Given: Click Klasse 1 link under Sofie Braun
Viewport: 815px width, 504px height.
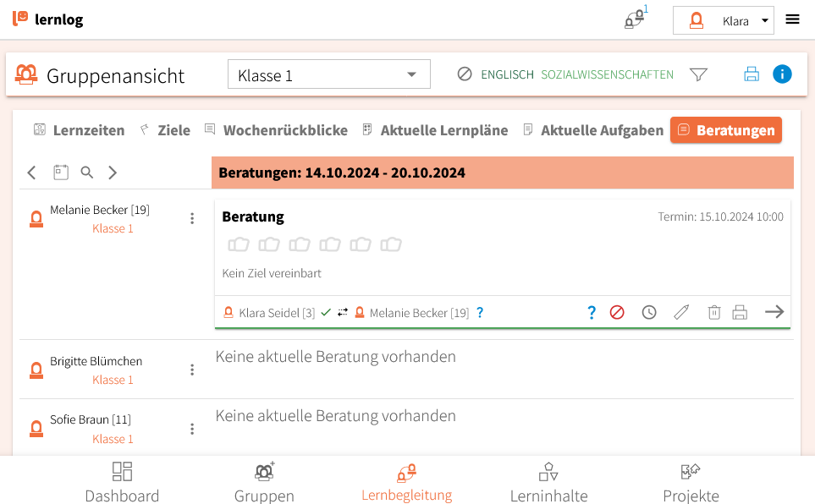Looking at the screenshot, I should tap(113, 439).
